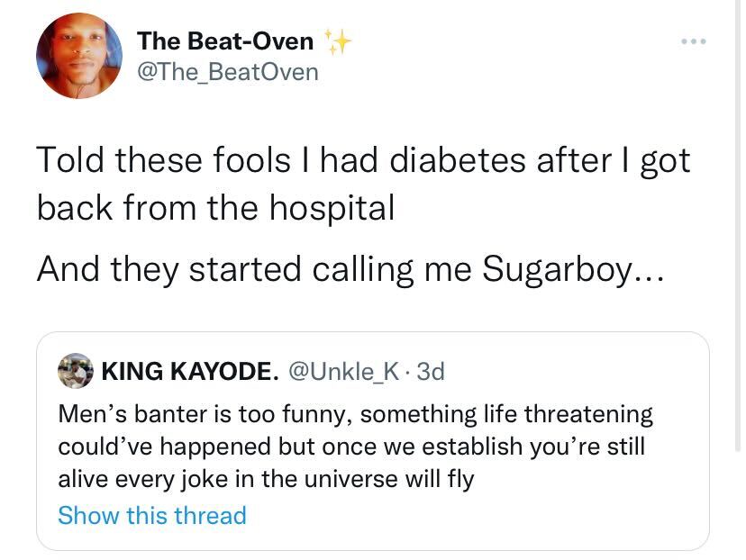Click the 3d timestamp in quoted tweet

click(431, 370)
